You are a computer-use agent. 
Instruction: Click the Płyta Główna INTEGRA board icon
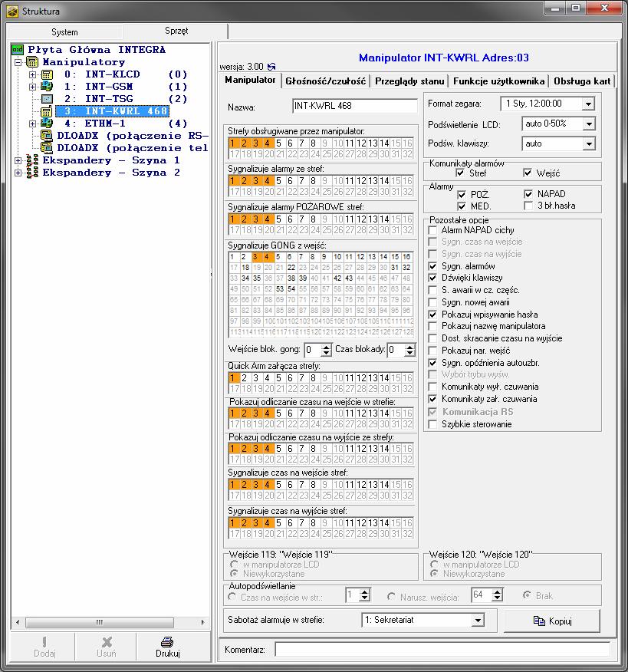pyautogui.click(x=18, y=49)
